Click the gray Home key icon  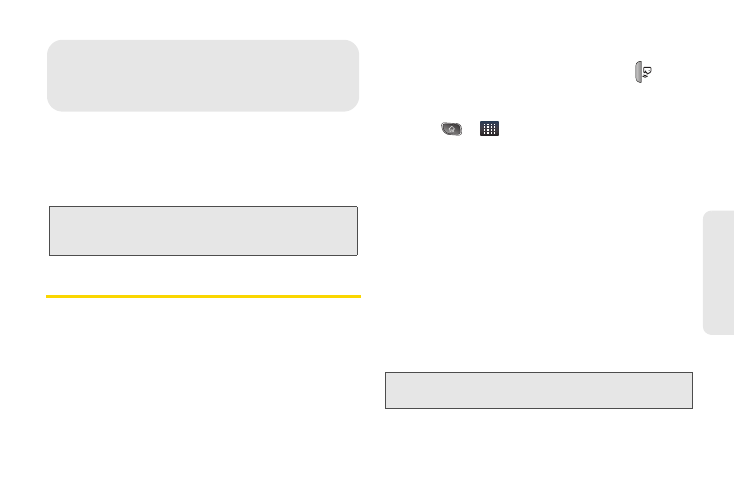(451, 129)
